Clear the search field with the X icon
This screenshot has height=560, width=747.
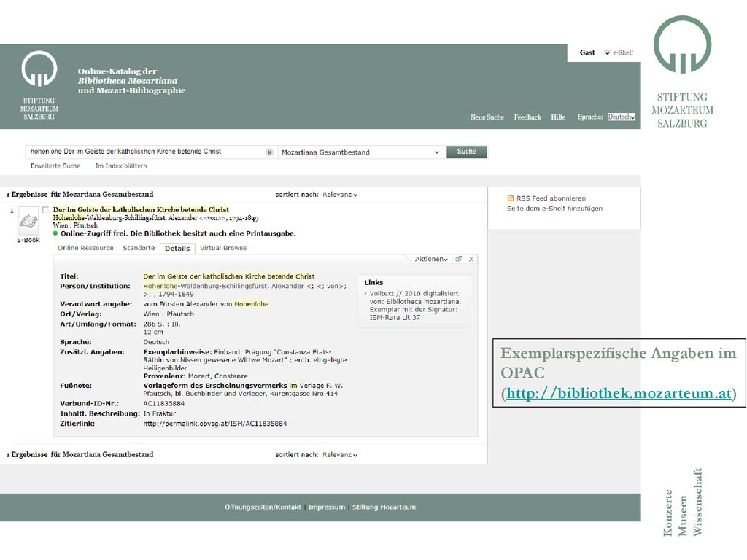[x=269, y=152]
